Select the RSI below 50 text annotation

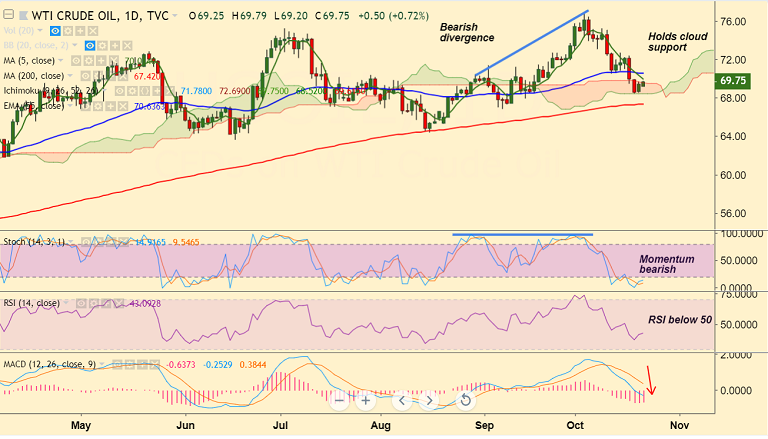680,320
